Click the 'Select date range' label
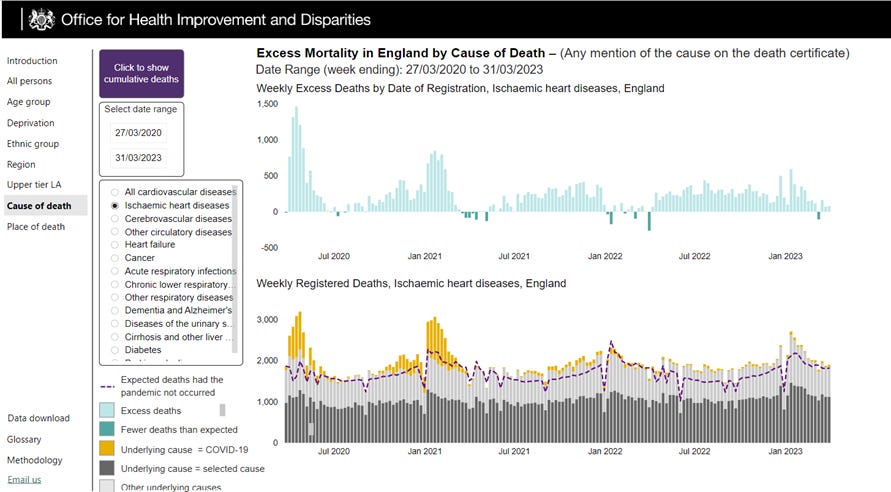This screenshot has height=492, width=891. pos(140,109)
